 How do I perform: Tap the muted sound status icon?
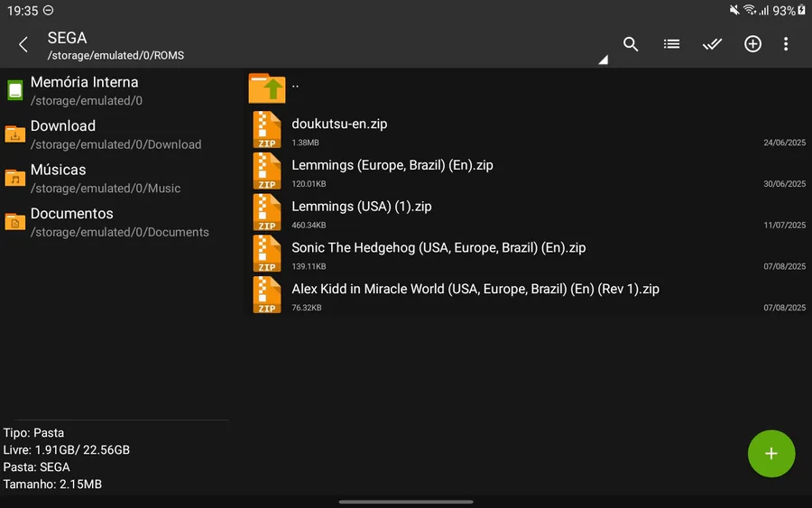coord(734,10)
